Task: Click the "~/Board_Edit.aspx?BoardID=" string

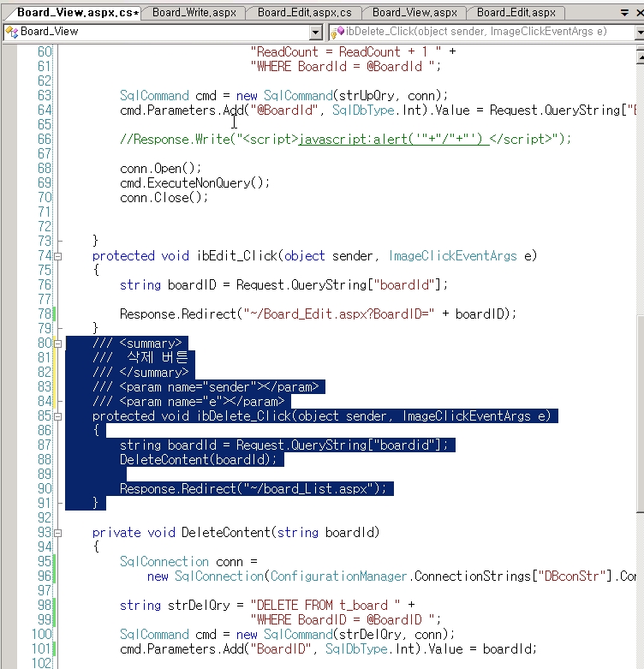Action: click(x=338, y=314)
